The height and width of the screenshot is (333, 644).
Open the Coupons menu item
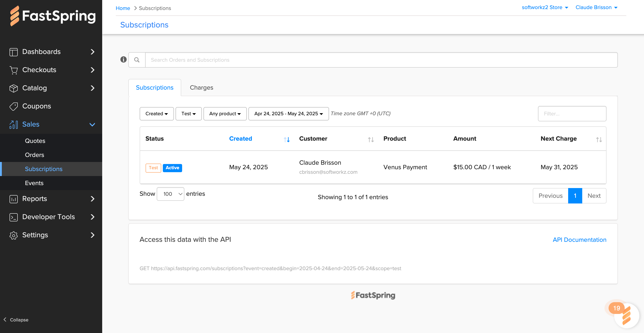pyautogui.click(x=37, y=106)
